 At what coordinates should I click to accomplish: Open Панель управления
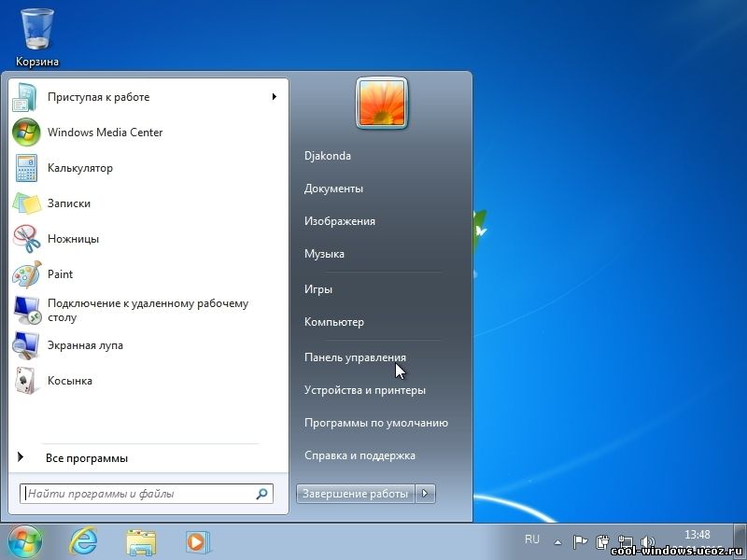pyautogui.click(x=356, y=357)
